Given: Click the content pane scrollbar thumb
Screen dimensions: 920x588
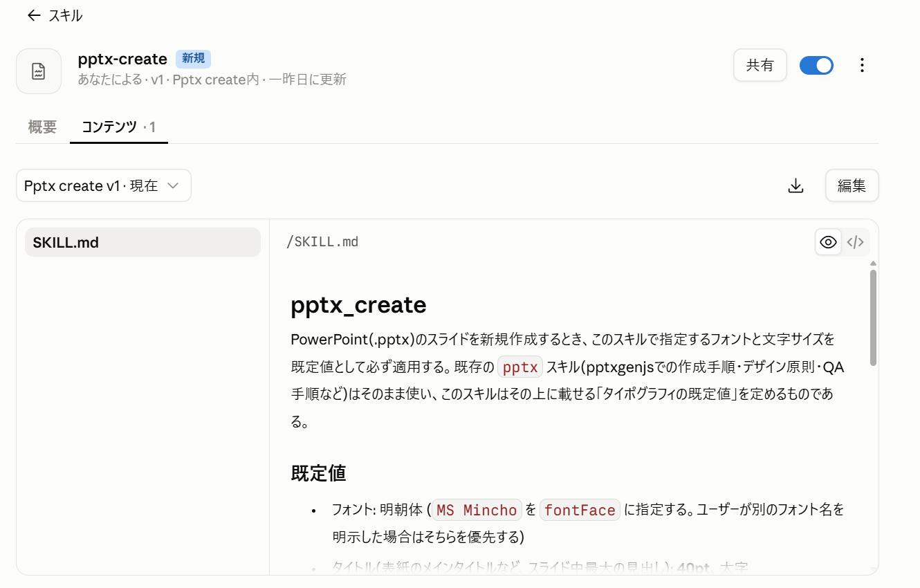Looking at the screenshot, I should 873,318.
